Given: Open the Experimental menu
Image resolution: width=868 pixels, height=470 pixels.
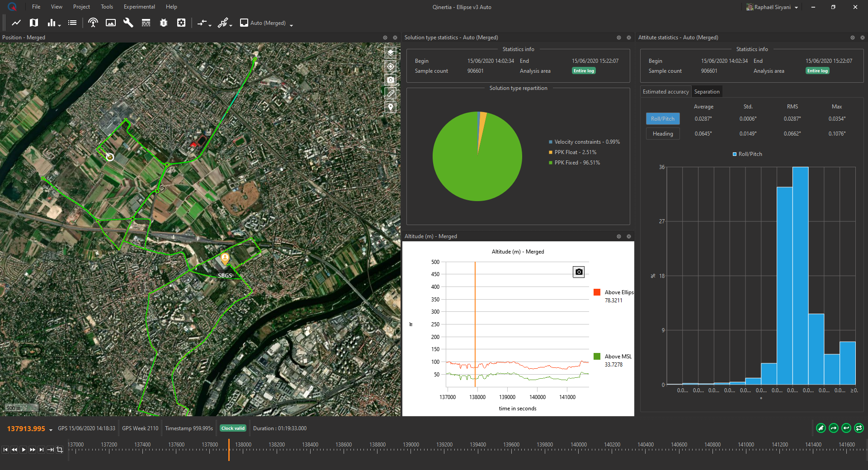Looking at the screenshot, I should 139,7.
